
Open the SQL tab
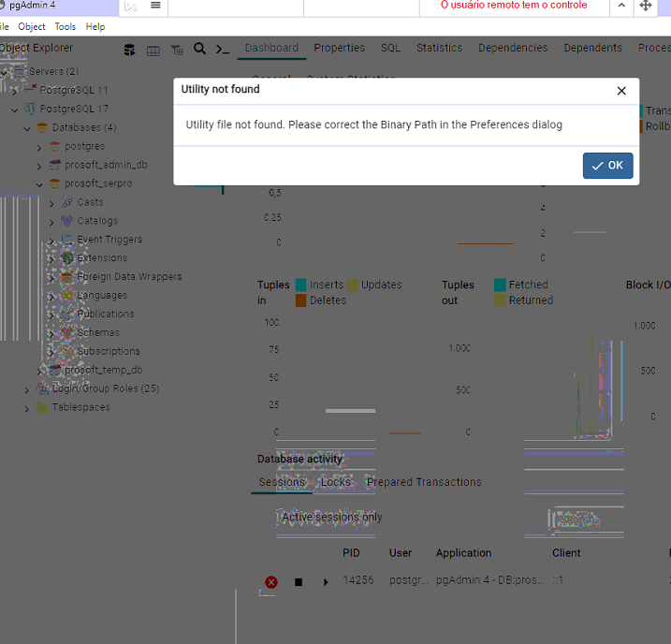pyautogui.click(x=390, y=48)
